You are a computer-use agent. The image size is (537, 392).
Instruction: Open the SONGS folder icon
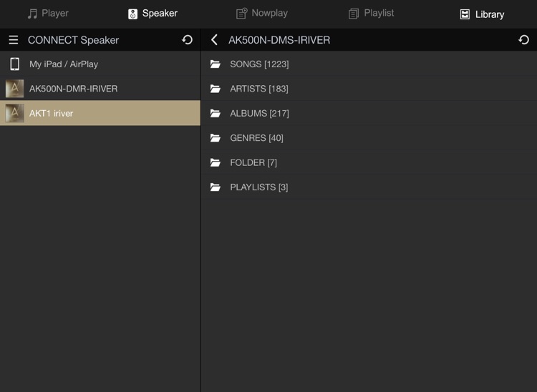coord(216,64)
